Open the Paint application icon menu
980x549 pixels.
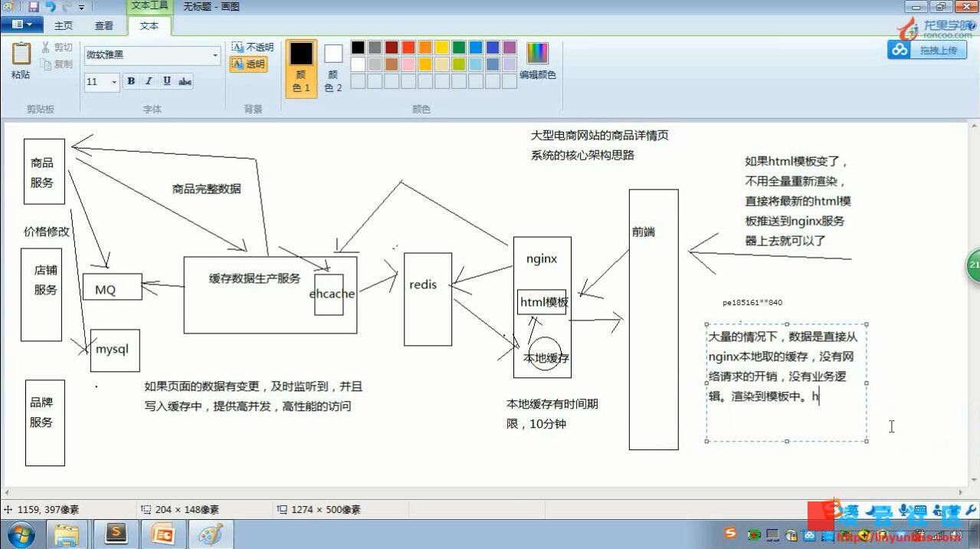(x=9, y=6)
